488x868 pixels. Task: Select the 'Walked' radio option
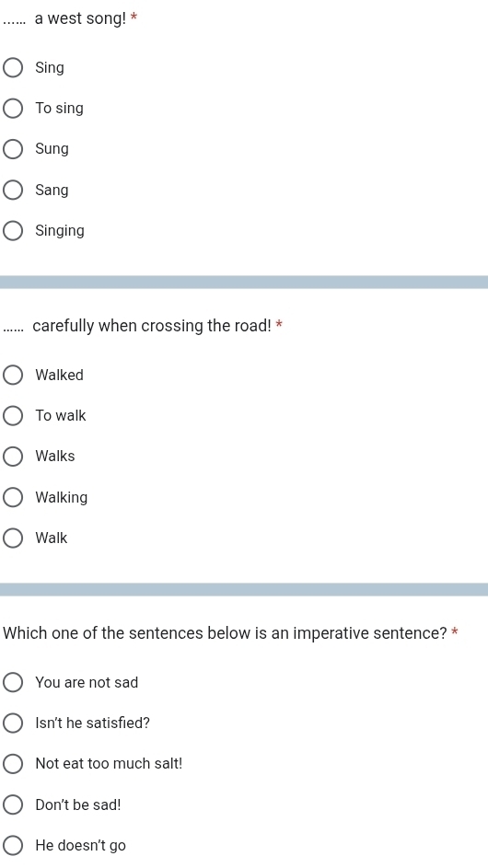(13, 375)
